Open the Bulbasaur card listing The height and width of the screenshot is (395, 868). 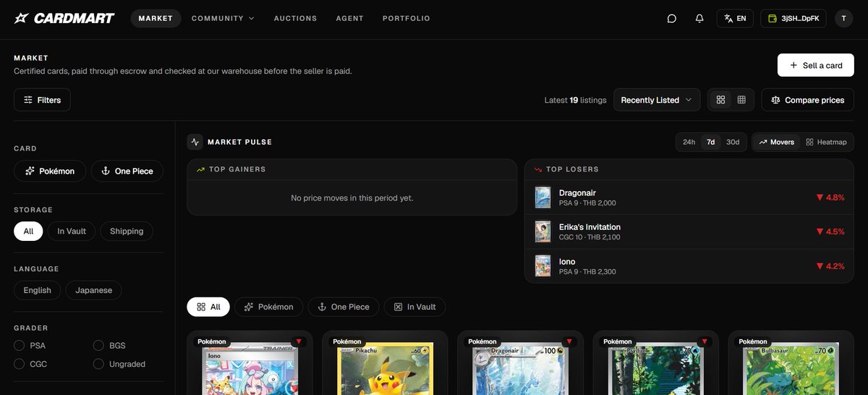pos(791,363)
